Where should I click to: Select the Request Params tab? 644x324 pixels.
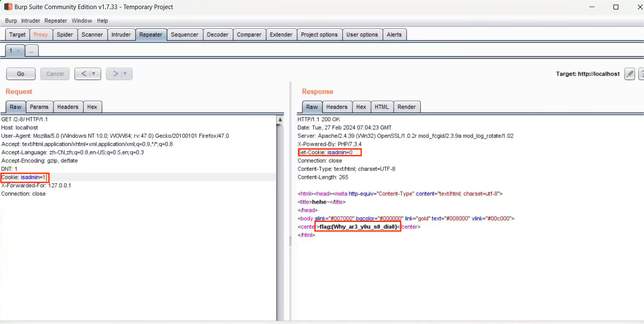(x=39, y=107)
